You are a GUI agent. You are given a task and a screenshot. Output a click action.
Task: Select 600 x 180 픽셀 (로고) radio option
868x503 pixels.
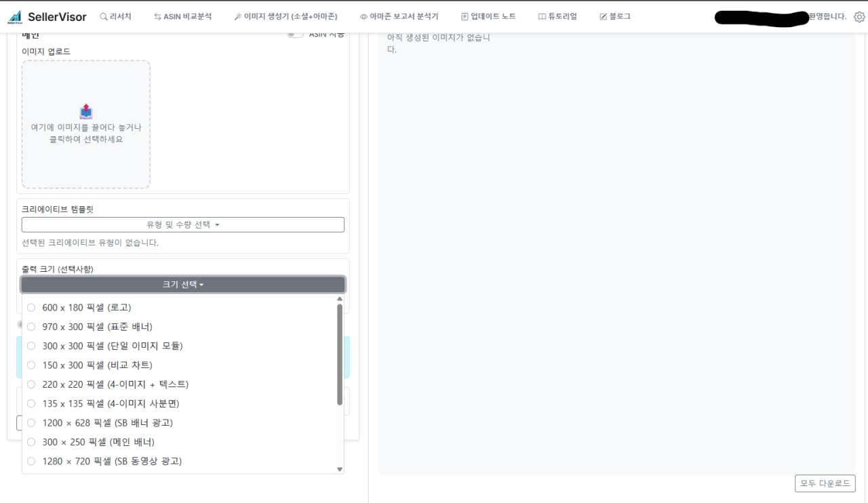pos(31,307)
